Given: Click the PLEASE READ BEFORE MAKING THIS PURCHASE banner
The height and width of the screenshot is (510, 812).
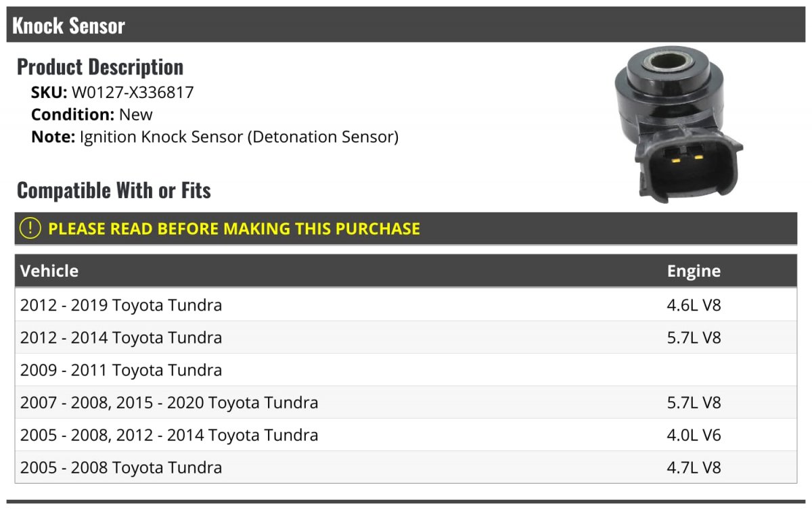Looking at the screenshot, I should [406, 229].
